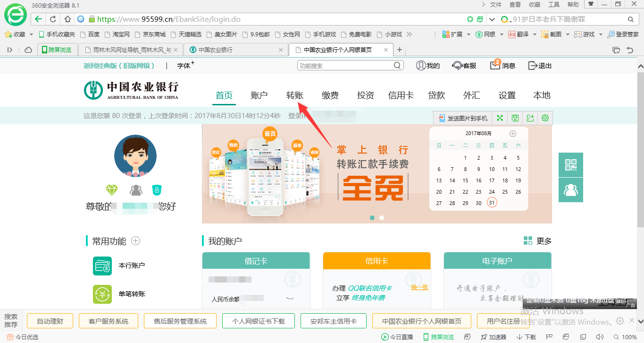The width and height of the screenshot is (644, 343).
Task: Click the 字体+ font size control
Action: tap(185, 65)
